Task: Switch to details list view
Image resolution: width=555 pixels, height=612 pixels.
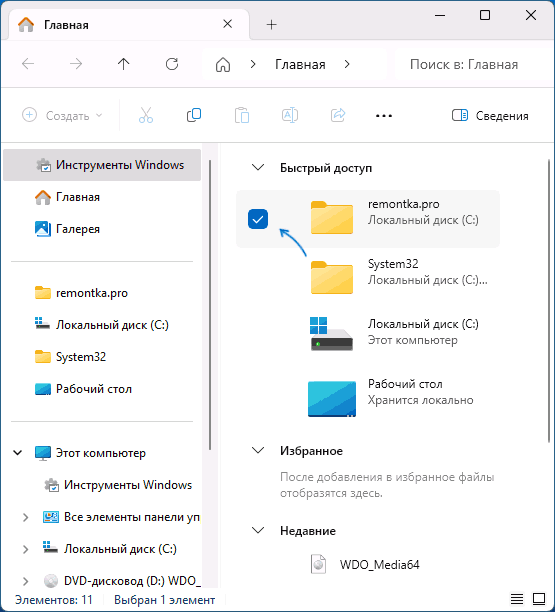Action: (x=517, y=598)
